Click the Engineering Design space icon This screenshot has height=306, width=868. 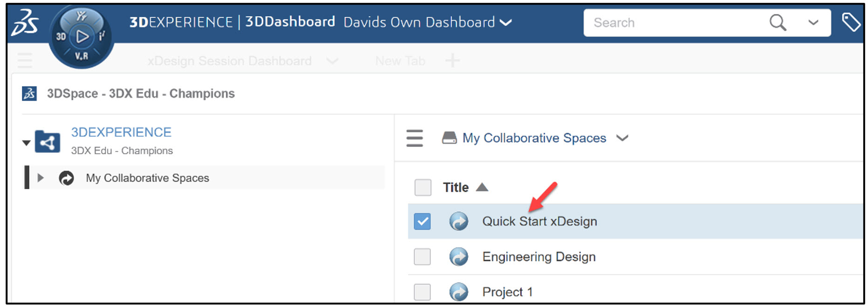click(459, 257)
